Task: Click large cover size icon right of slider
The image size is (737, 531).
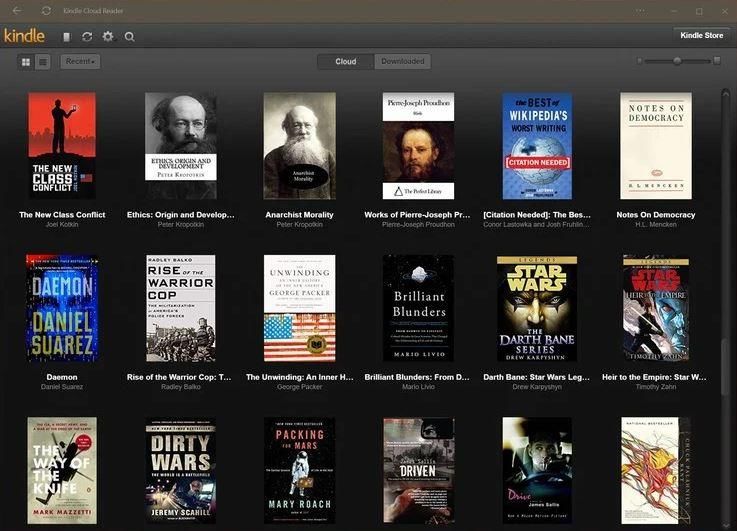Action: [x=717, y=61]
